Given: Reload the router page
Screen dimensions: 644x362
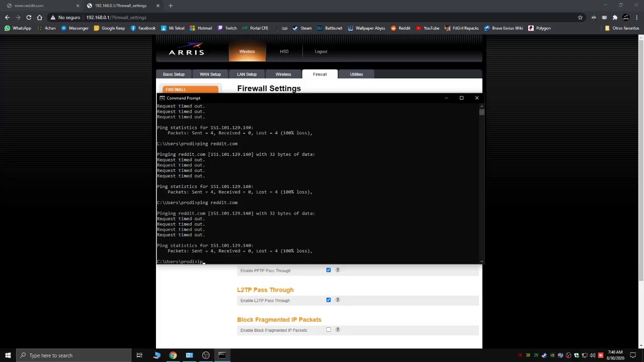Looking at the screenshot, I should [x=29, y=18].
